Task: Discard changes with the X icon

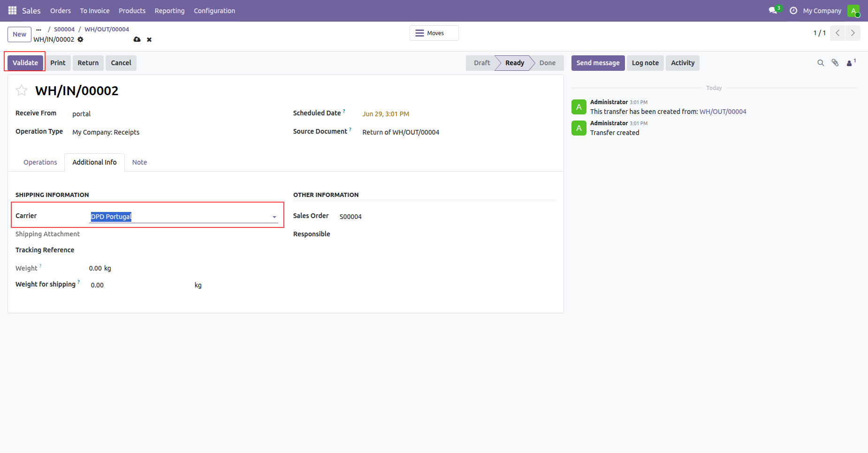Action: (x=149, y=39)
